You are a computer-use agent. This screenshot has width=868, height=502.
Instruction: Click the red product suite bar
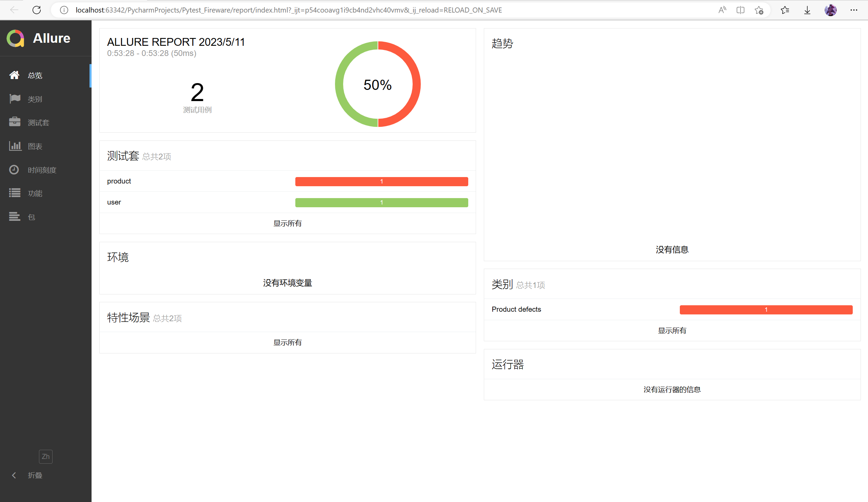tap(381, 181)
